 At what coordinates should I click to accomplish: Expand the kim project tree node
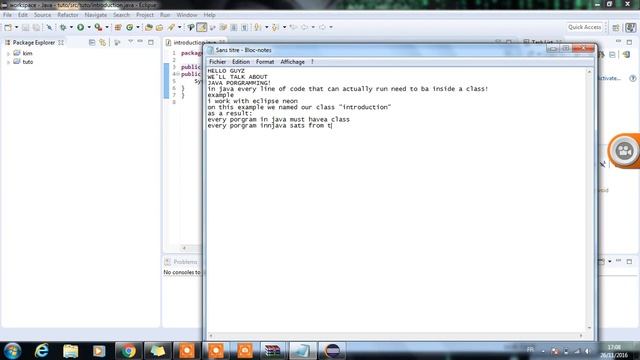8,53
